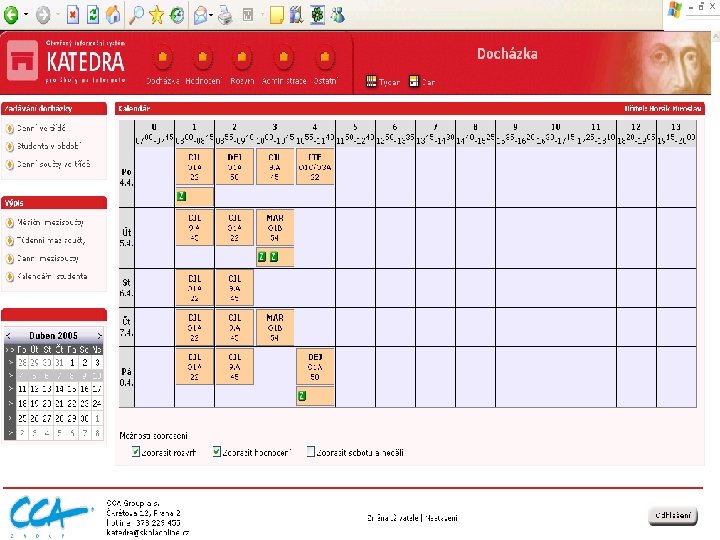
Task: Open Měsíční mezisoučty report link
Action: click(x=51, y=222)
